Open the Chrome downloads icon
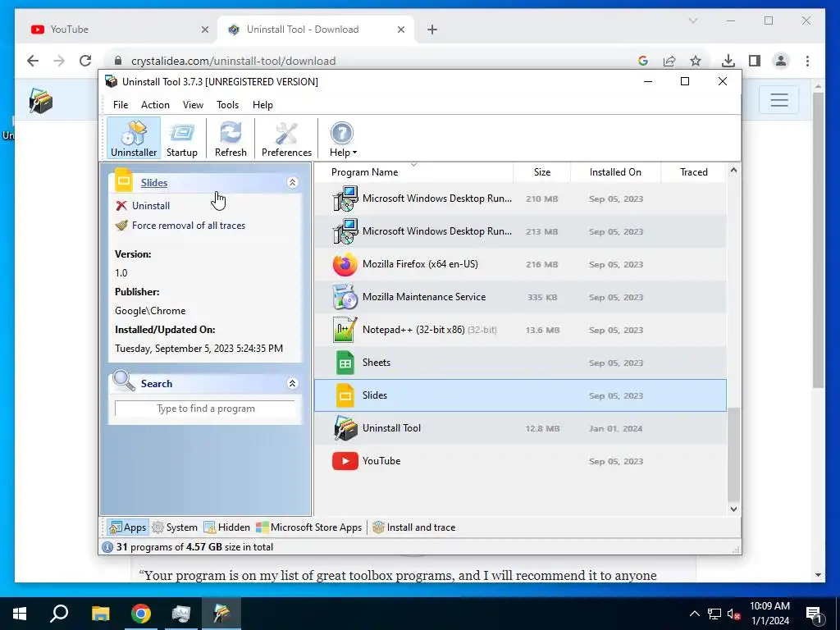This screenshot has width=840, height=630. (x=728, y=61)
